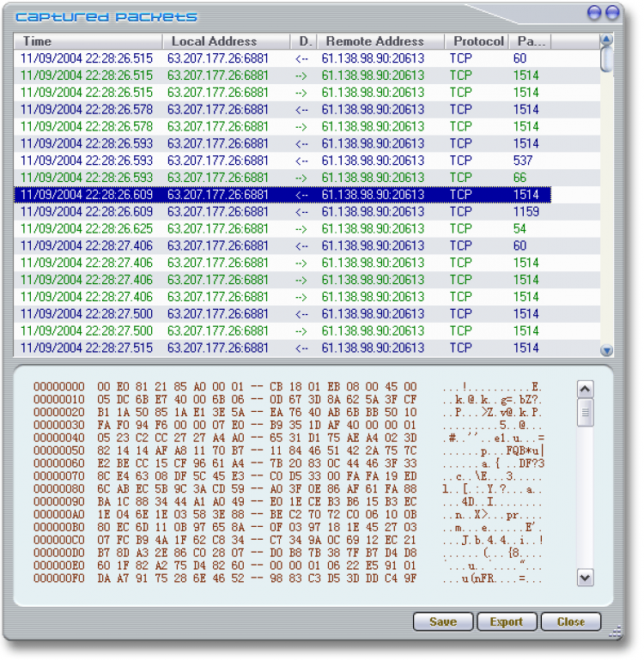Sort packets by Time column header
Viewport: 644px width, 660px height.
88,41
